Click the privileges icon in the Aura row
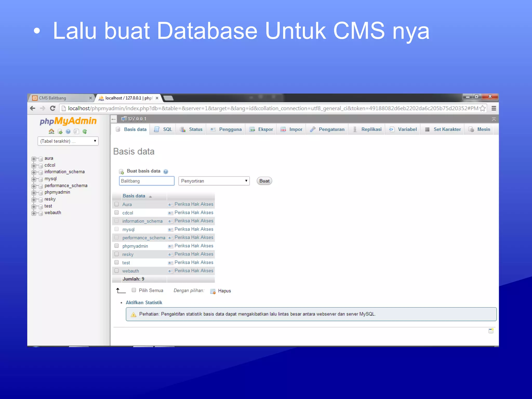 pos(170,205)
